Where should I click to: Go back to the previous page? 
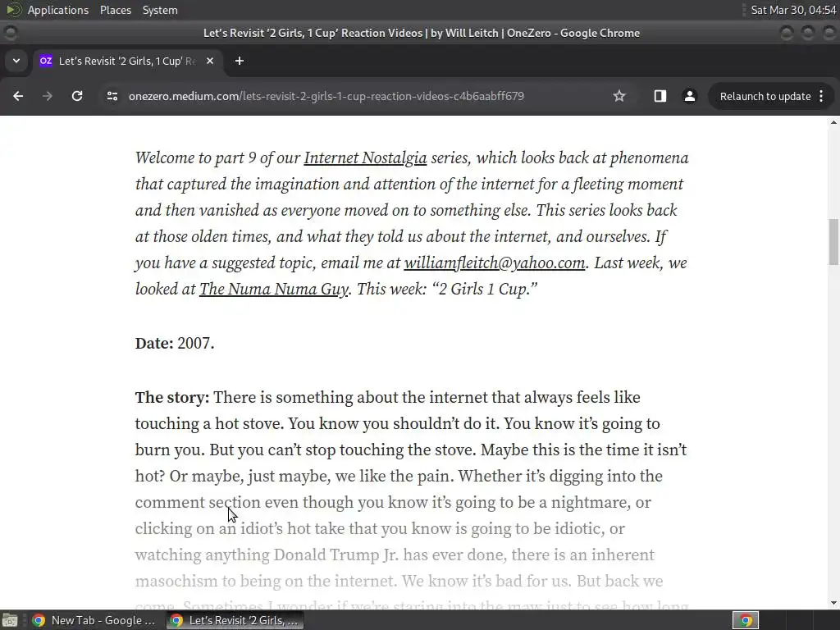18,96
